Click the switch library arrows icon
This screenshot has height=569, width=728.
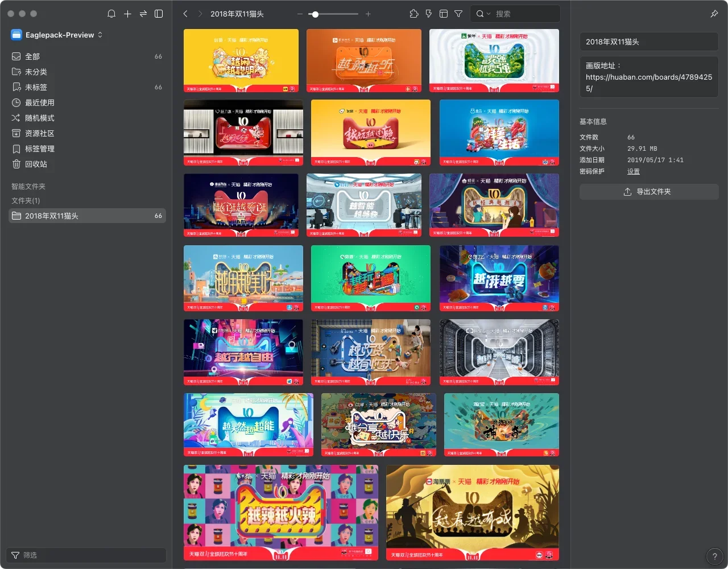(143, 14)
